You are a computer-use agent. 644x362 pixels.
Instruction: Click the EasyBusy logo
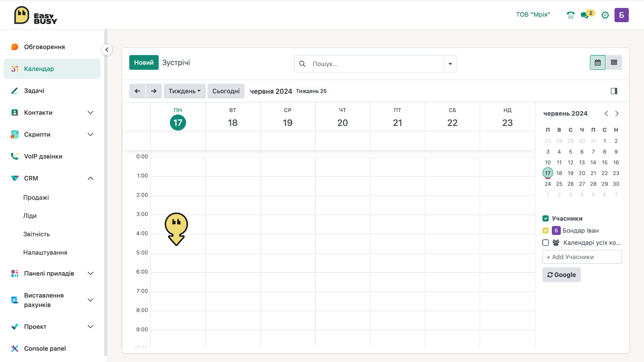(36, 15)
